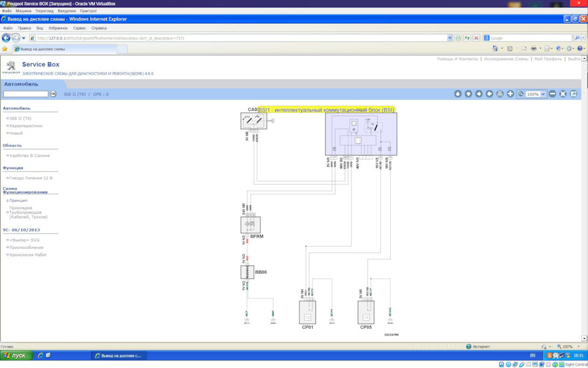Click the Windows 'пуск' start button
The image size is (588, 368).
pos(16,355)
